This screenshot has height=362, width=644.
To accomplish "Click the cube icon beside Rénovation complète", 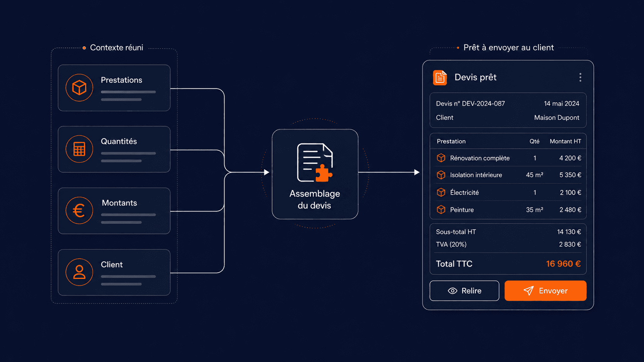I will pos(441,158).
